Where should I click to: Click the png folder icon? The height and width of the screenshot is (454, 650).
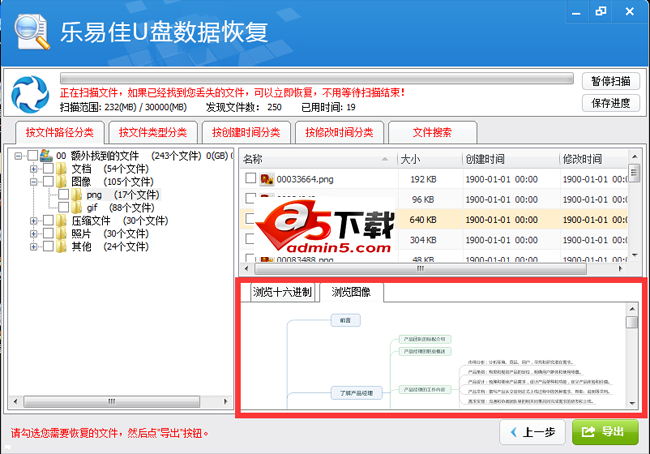coord(76,194)
